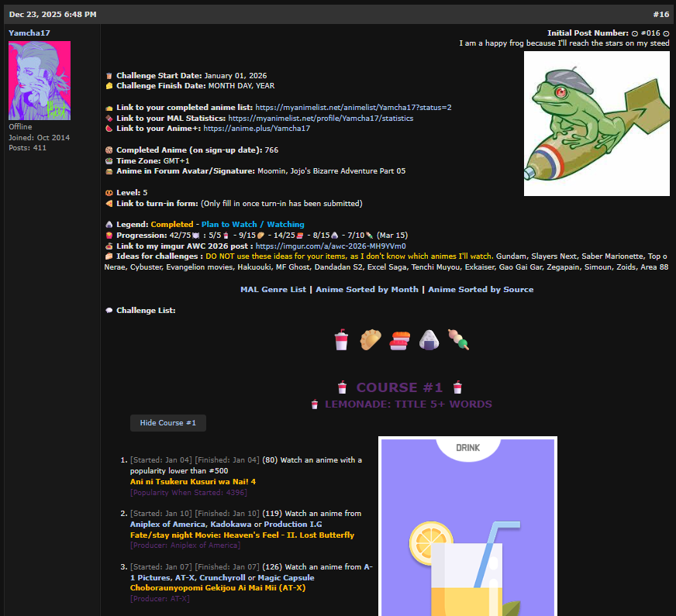The image size is (676, 616).
Task: Click the COURSE #1 heading text
Action: pos(399,387)
